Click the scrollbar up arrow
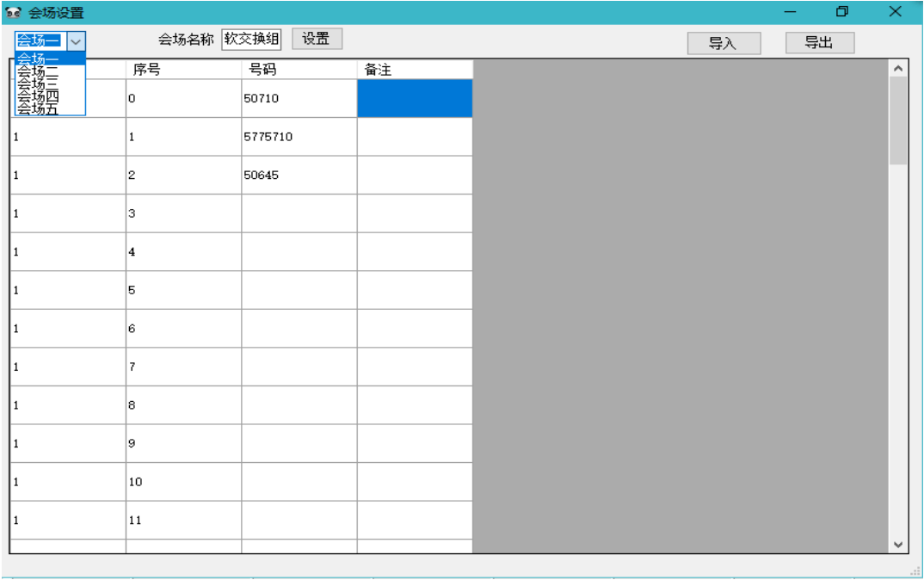This screenshot has width=924, height=580. (897, 65)
